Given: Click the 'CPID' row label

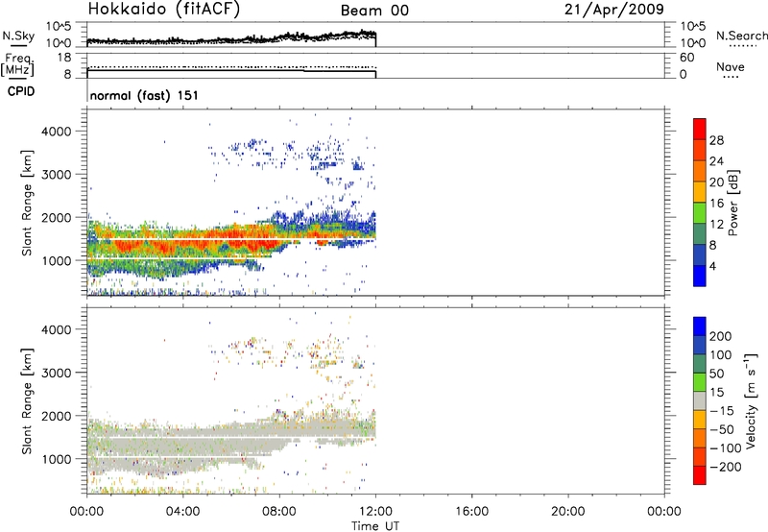Looking at the screenshot, I should click(x=21, y=91).
